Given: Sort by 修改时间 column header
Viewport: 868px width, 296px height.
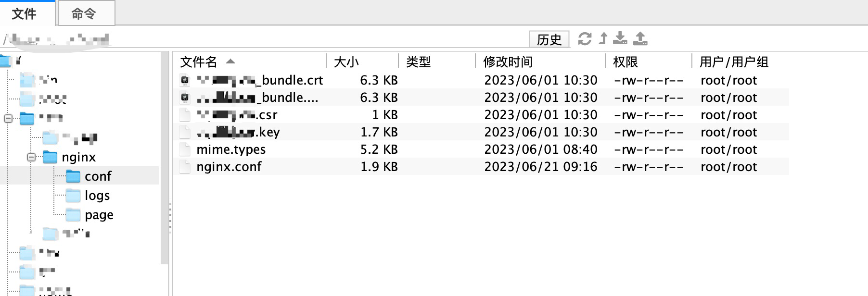Looking at the screenshot, I should [508, 62].
